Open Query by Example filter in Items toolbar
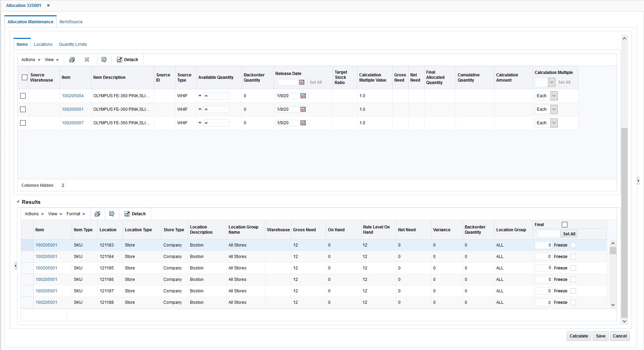The height and width of the screenshot is (350, 644). click(104, 59)
